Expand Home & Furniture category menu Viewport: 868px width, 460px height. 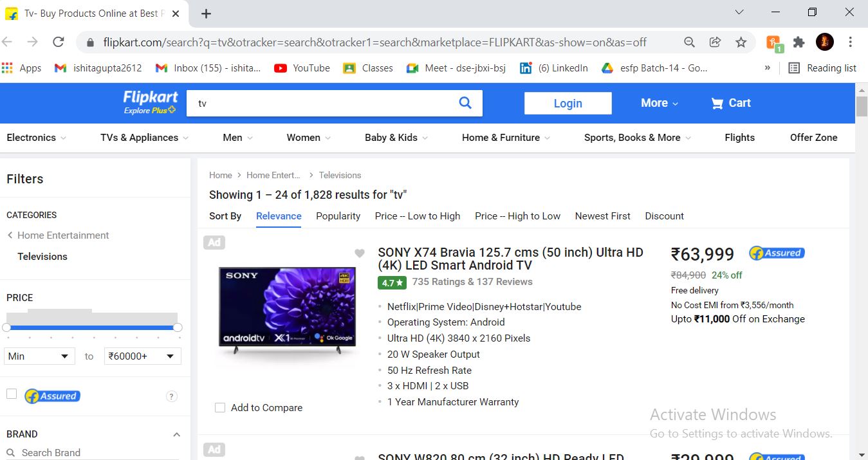(506, 138)
